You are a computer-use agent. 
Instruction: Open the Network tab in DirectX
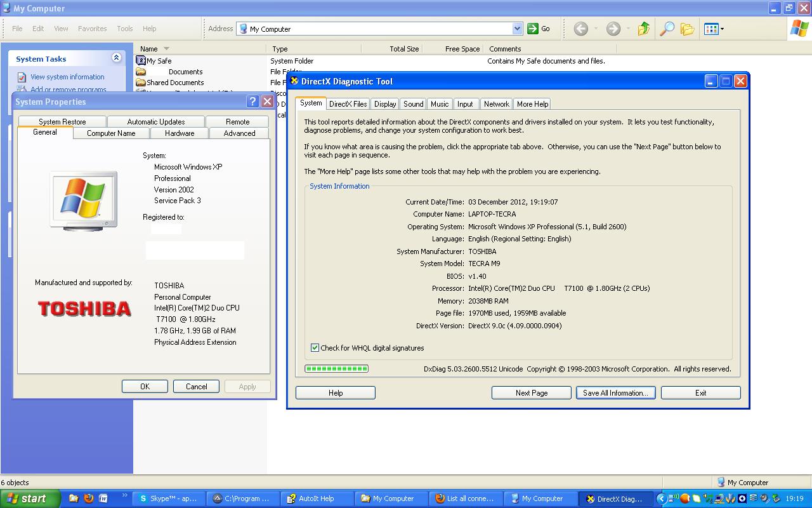496,104
